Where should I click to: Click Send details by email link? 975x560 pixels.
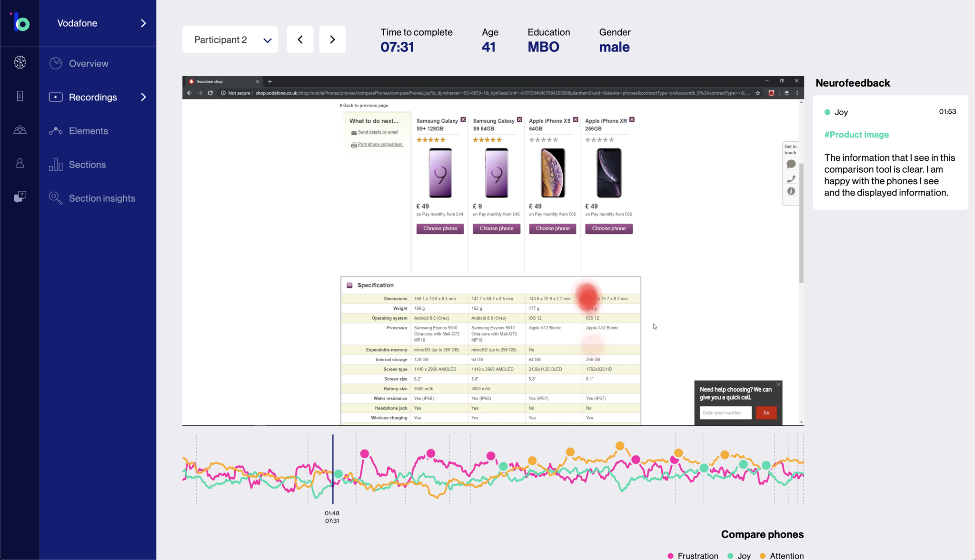coord(378,132)
